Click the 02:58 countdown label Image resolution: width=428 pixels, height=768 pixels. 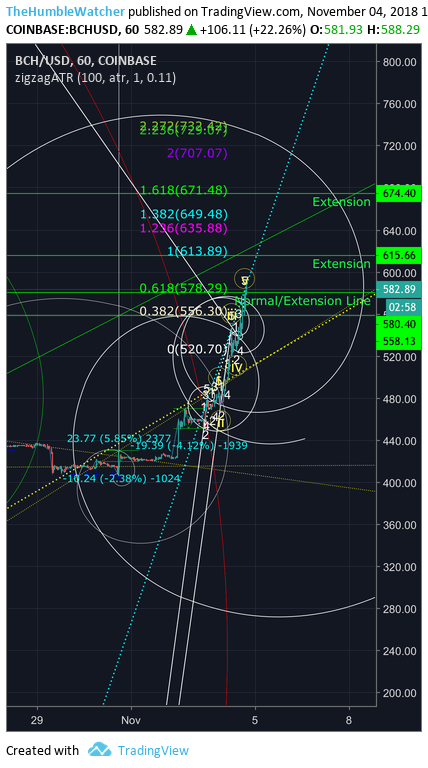404,307
